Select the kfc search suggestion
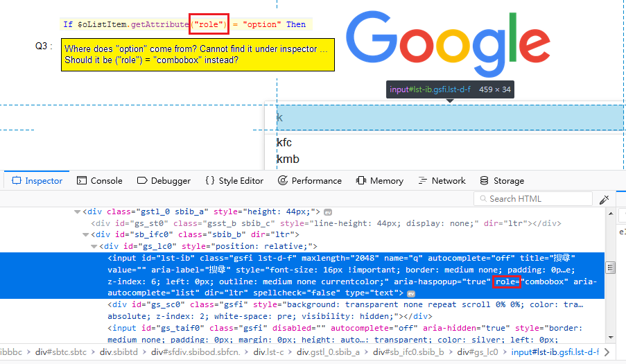The image size is (626, 364). tap(284, 143)
